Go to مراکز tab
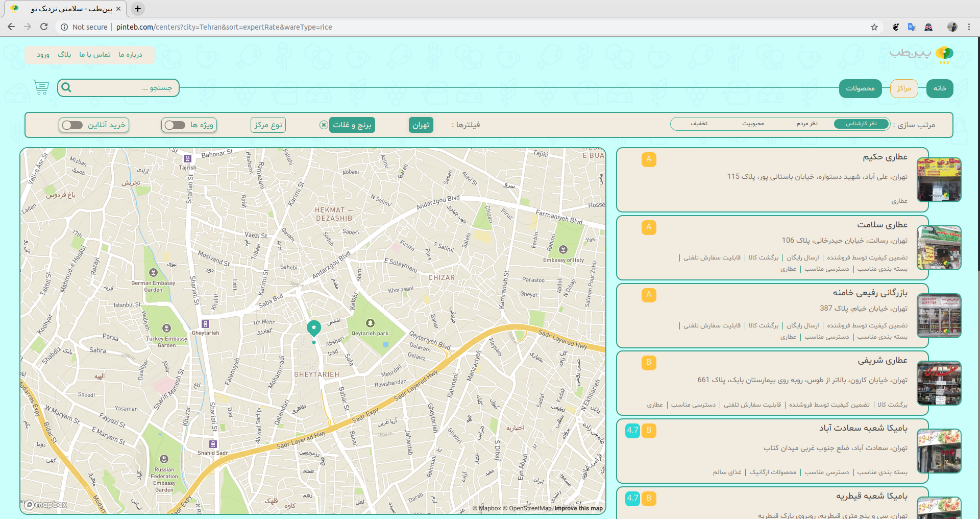Image resolution: width=980 pixels, height=519 pixels. coord(904,88)
